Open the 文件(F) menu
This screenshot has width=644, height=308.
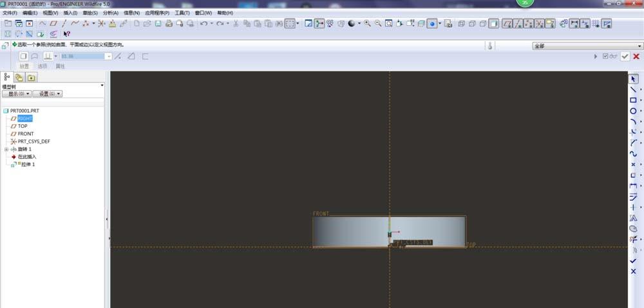tap(10, 13)
